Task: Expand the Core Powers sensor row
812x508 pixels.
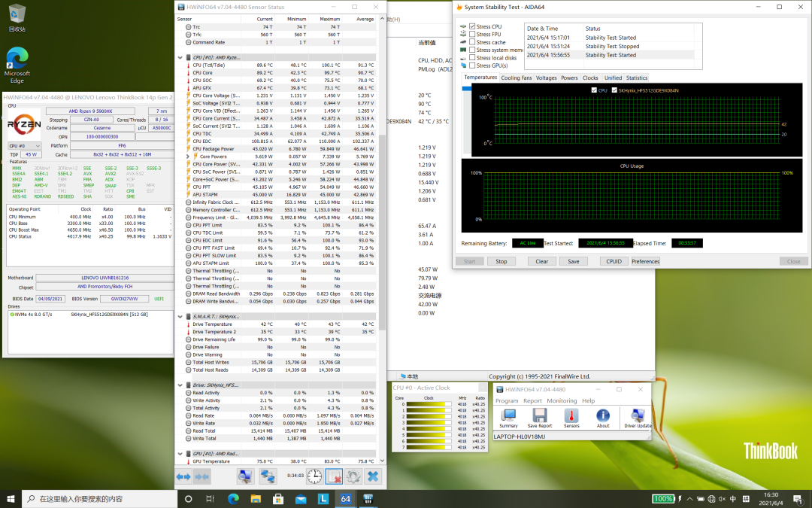Action: tap(189, 157)
